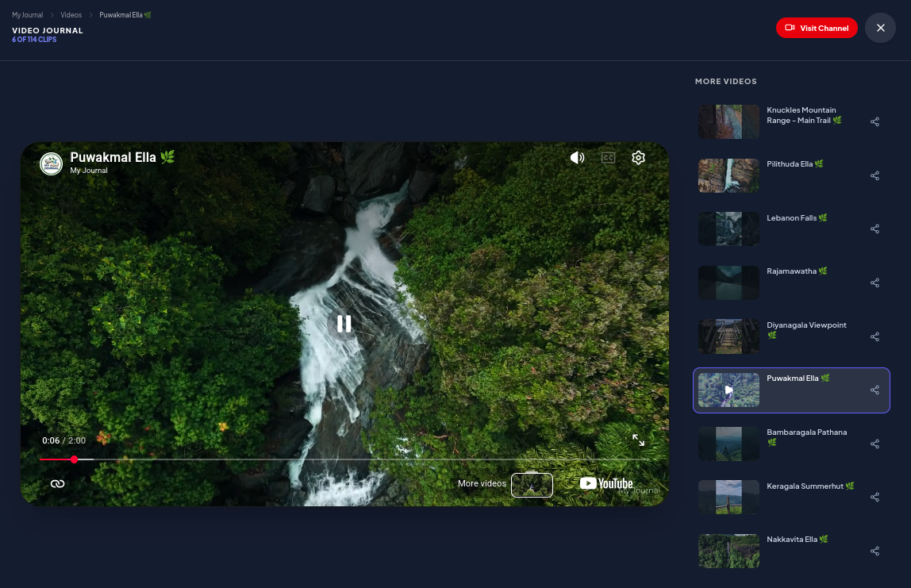Pause the video with the center button

tap(344, 324)
